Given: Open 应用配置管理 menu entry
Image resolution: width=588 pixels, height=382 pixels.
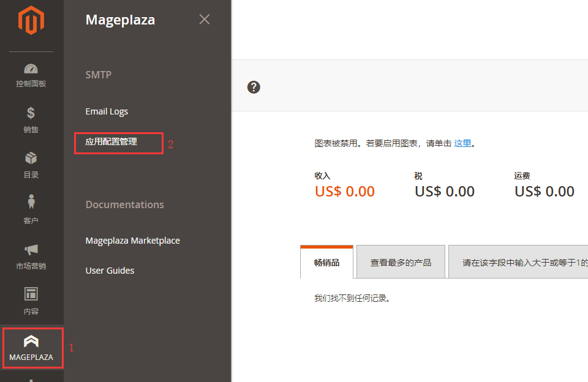Looking at the screenshot, I should [111, 141].
